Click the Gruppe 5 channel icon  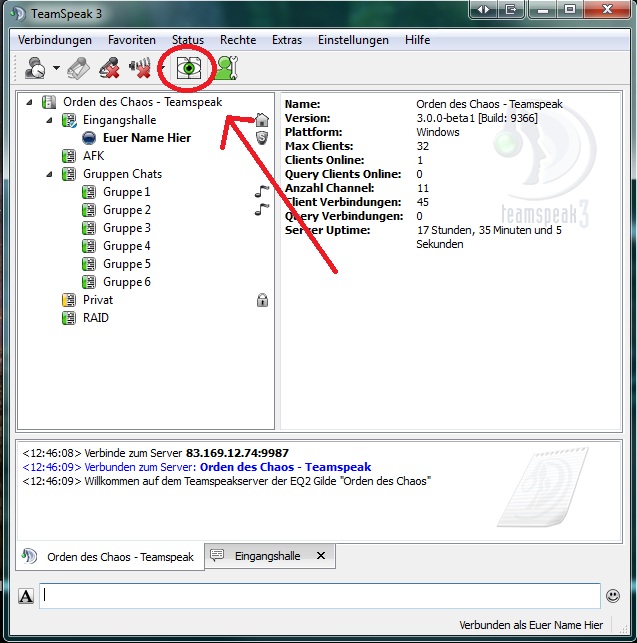coord(89,264)
